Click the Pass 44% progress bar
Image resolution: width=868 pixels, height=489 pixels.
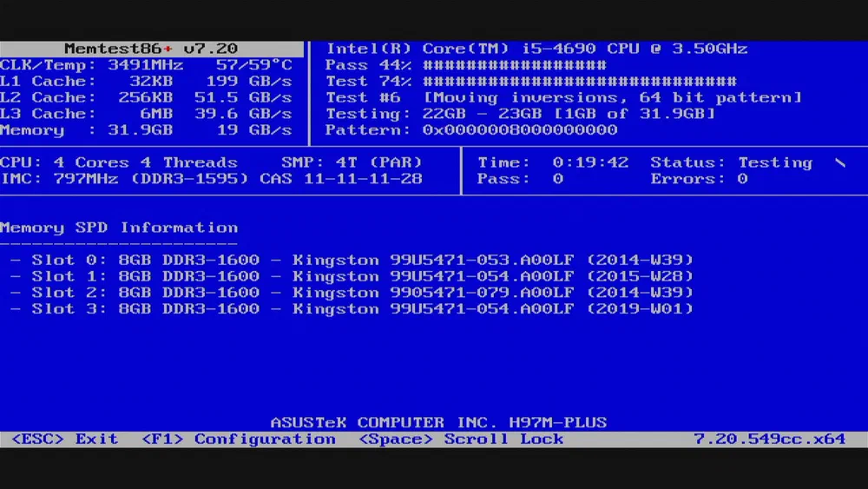coord(515,65)
